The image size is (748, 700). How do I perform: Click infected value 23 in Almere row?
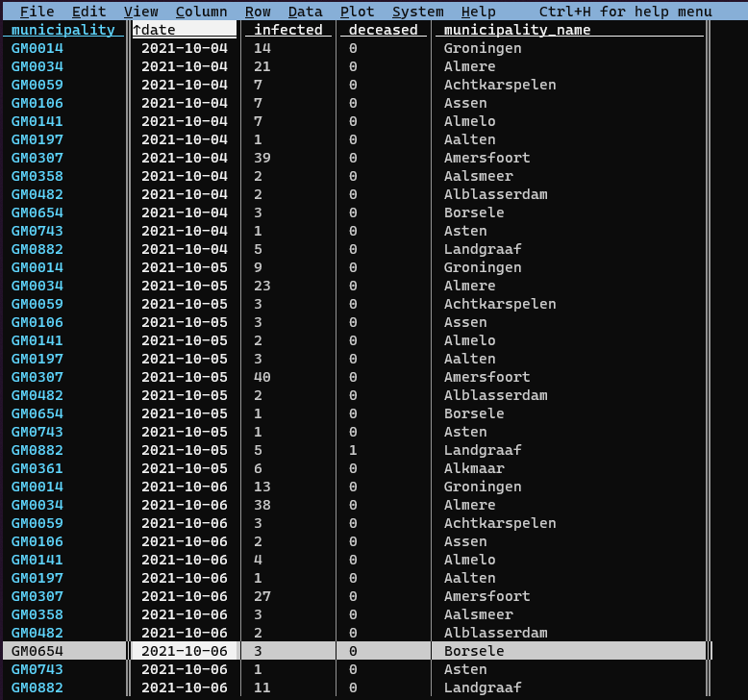coord(262,286)
